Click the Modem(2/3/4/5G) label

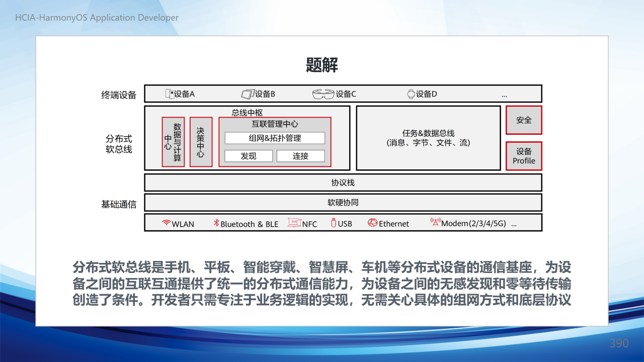coord(474,224)
